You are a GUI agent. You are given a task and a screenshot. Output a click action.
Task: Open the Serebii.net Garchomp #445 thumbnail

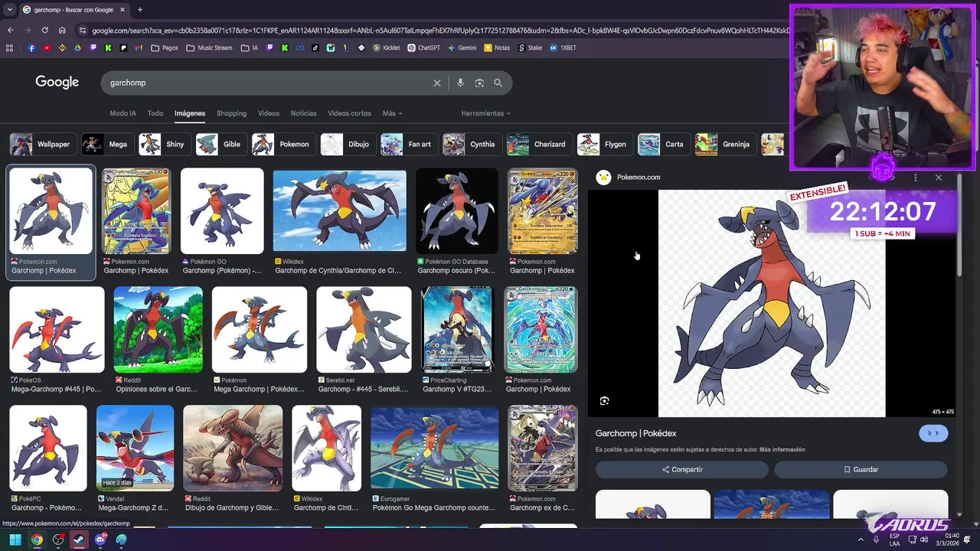click(364, 330)
